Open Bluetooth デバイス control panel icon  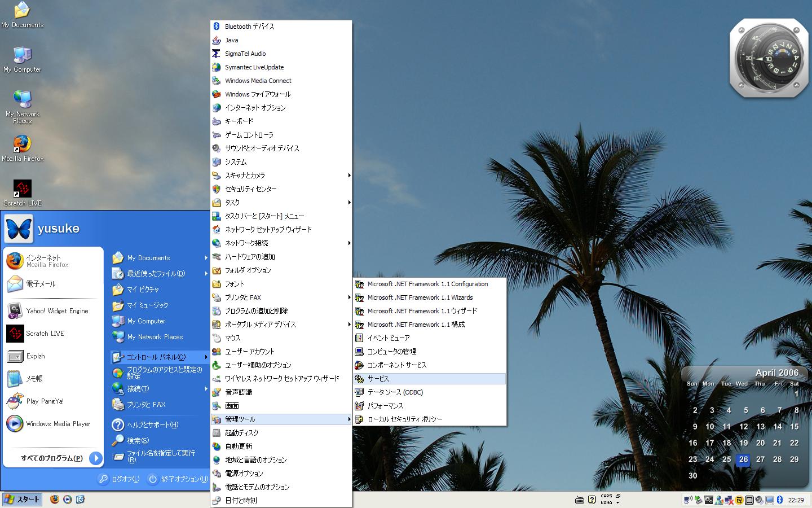click(216, 27)
